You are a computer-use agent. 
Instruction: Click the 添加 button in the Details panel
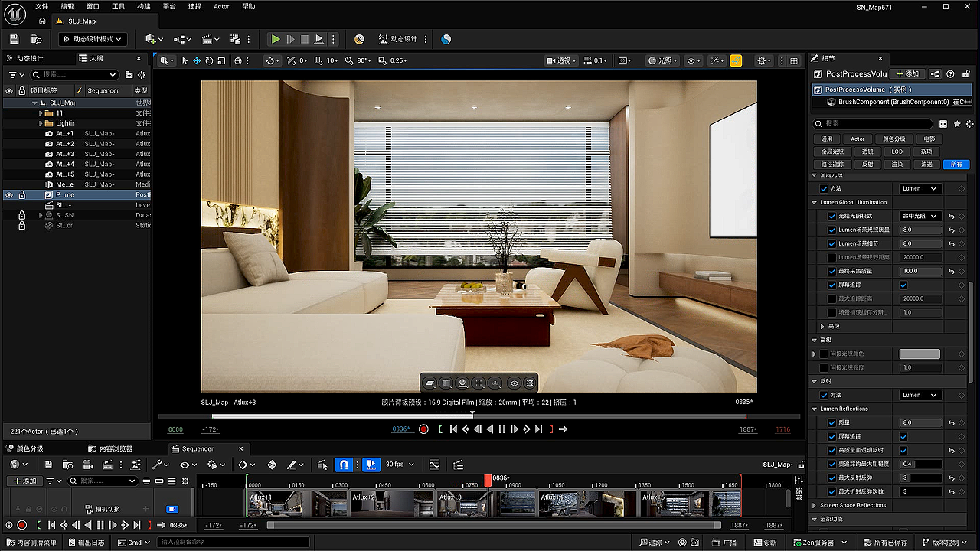907,74
